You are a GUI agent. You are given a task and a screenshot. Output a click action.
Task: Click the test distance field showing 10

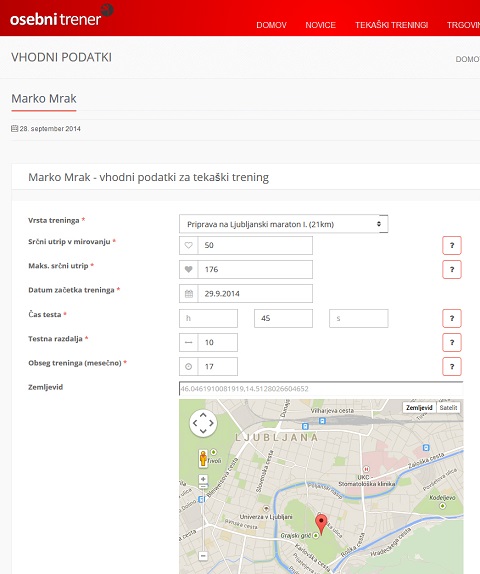click(x=217, y=342)
